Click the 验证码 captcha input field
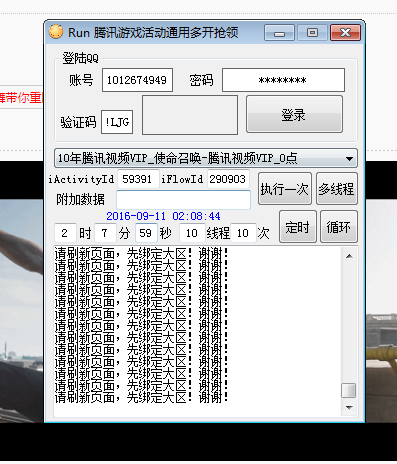This screenshot has width=397, height=464. point(117,122)
